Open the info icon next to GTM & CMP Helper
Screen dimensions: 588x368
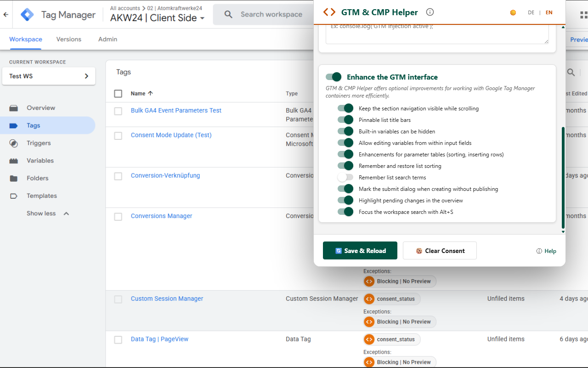(430, 12)
